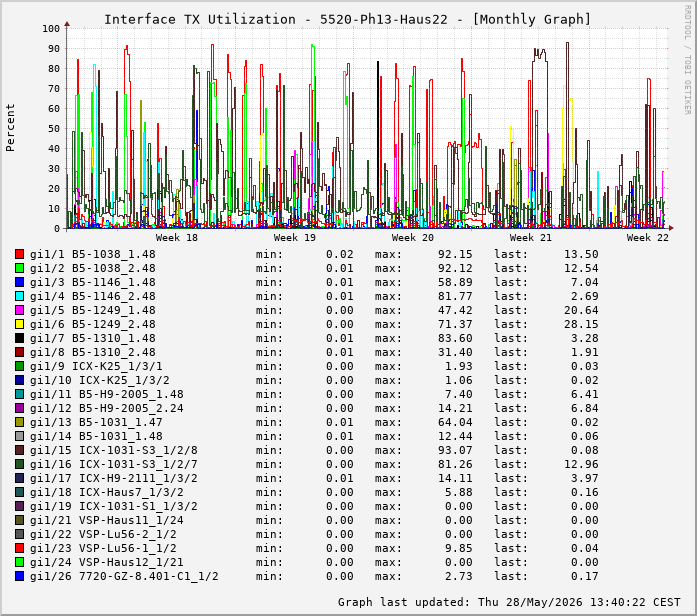Click the blue swatch for gi1/26 7720-GZ-8.401-C1_1/2
This screenshot has height=616, width=697.
coord(19,576)
